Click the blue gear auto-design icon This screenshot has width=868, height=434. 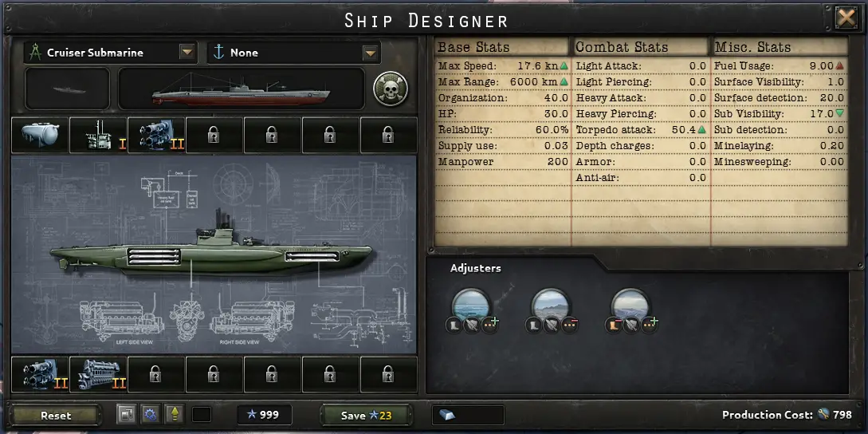click(x=150, y=414)
